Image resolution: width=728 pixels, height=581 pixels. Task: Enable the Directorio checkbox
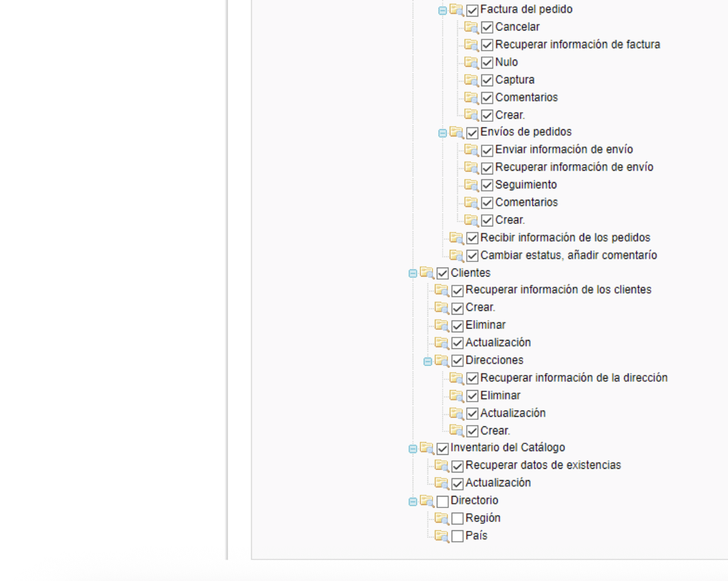click(443, 502)
